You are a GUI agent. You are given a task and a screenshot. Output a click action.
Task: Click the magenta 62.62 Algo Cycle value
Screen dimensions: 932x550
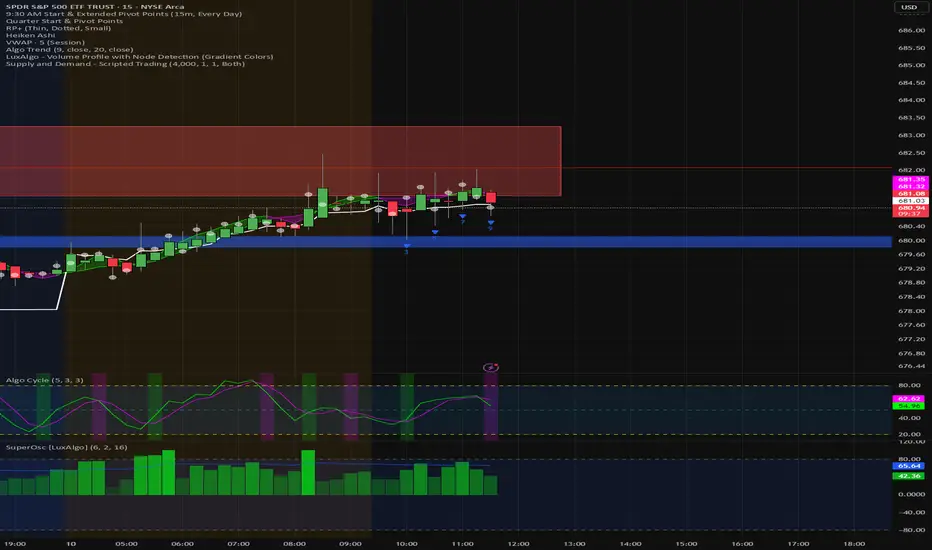(x=908, y=398)
